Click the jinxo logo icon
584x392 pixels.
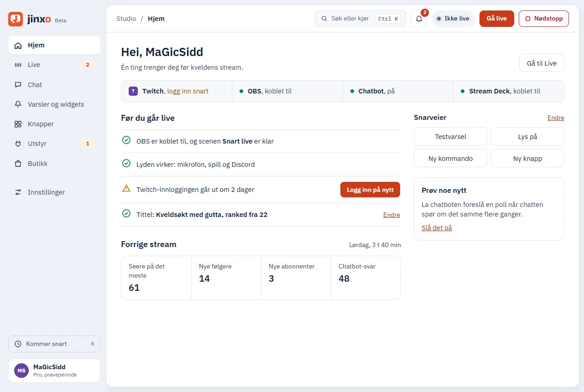tap(16, 19)
